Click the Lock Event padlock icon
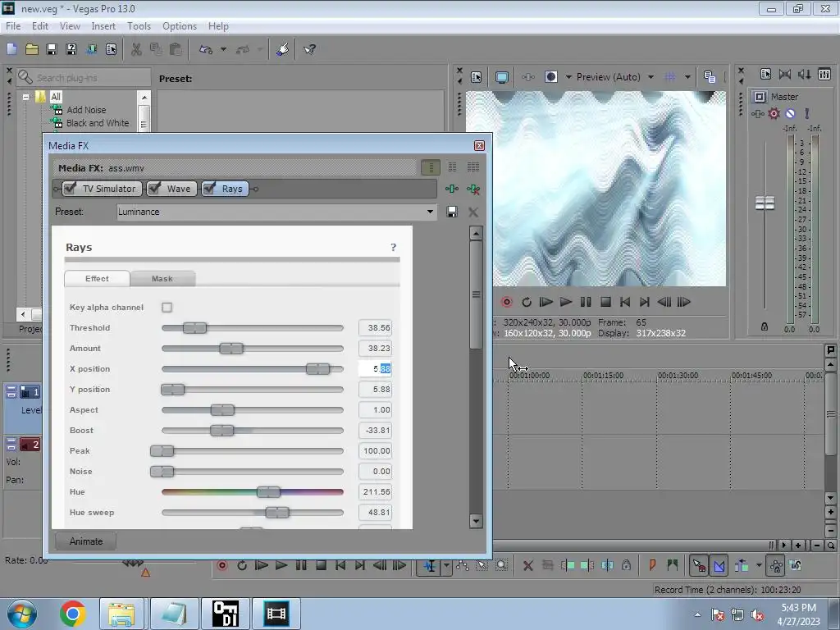This screenshot has height=630, width=840. point(626,565)
